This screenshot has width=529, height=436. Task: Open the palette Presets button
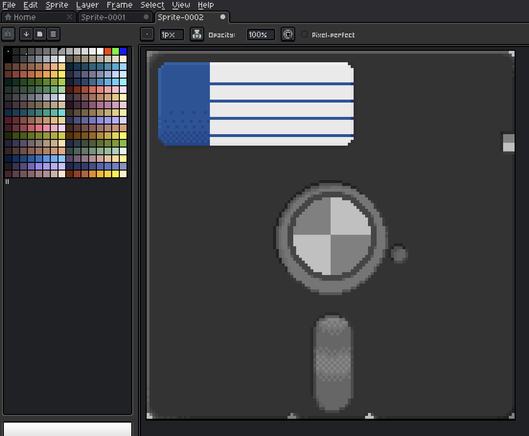click(40, 34)
